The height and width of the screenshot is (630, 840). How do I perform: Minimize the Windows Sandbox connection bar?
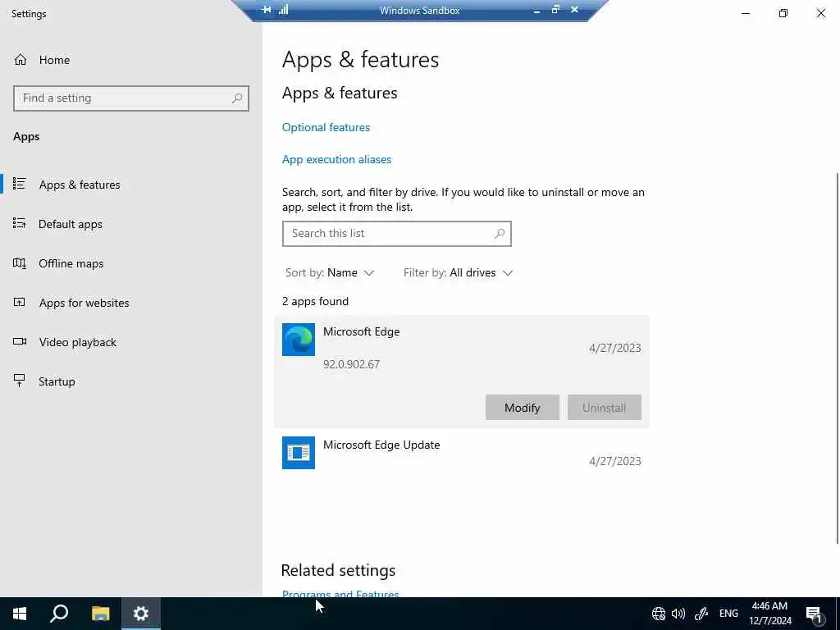click(x=536, y=10)
